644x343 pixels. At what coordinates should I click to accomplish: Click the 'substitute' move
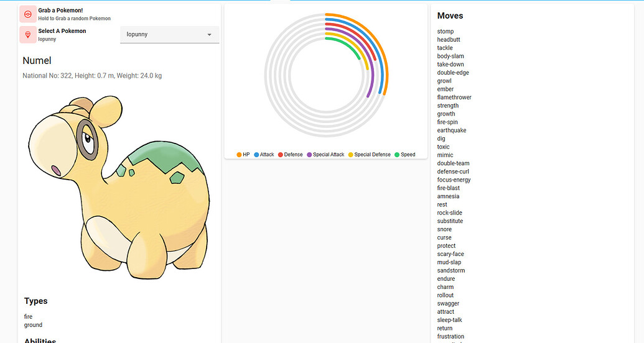(450, 221)
